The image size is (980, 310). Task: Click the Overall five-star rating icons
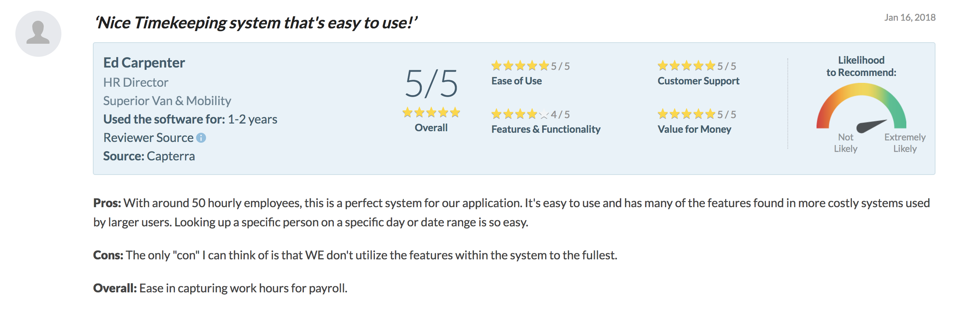click(431, 112)
